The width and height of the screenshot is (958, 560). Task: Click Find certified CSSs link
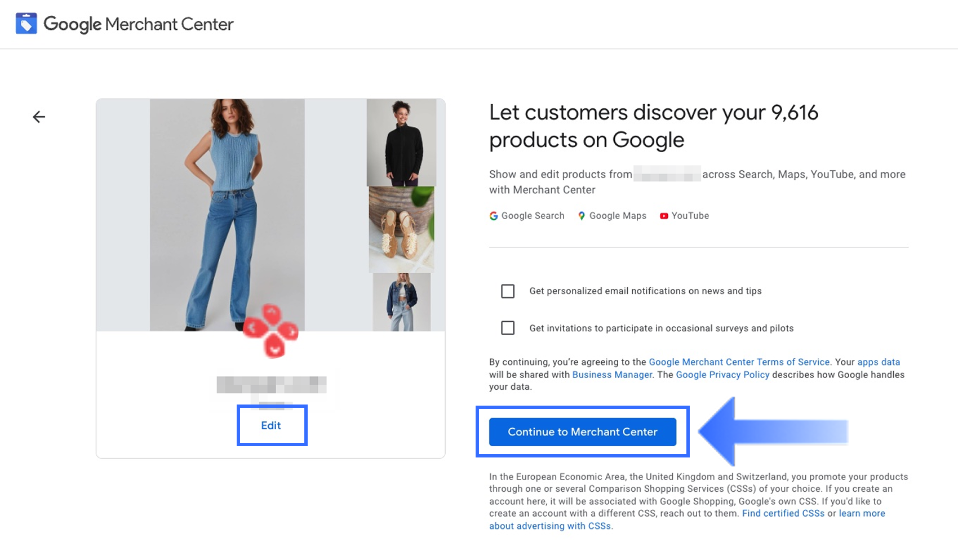[783, 513]
